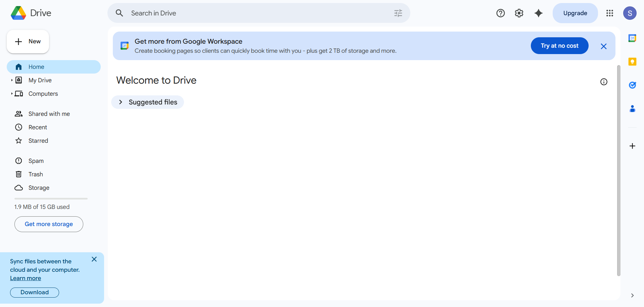Click the Help question mark icon
The image size is (644, 307).
[500, 13]
